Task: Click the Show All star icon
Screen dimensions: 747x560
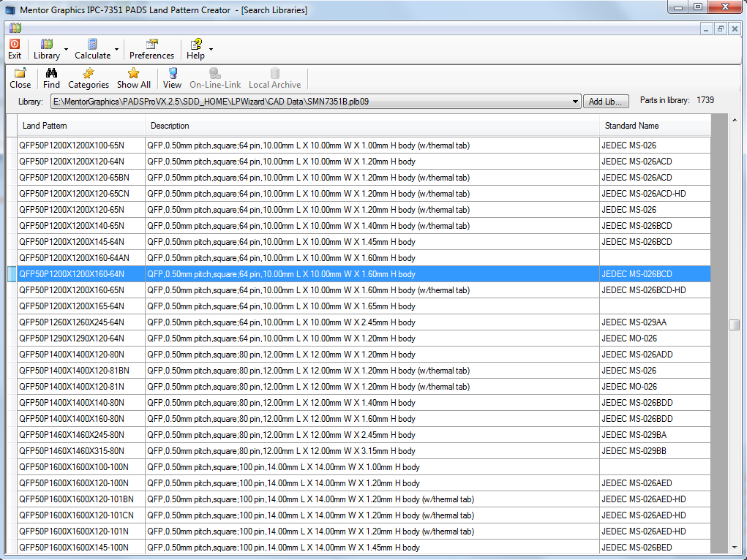Action: tap(133, 73)
